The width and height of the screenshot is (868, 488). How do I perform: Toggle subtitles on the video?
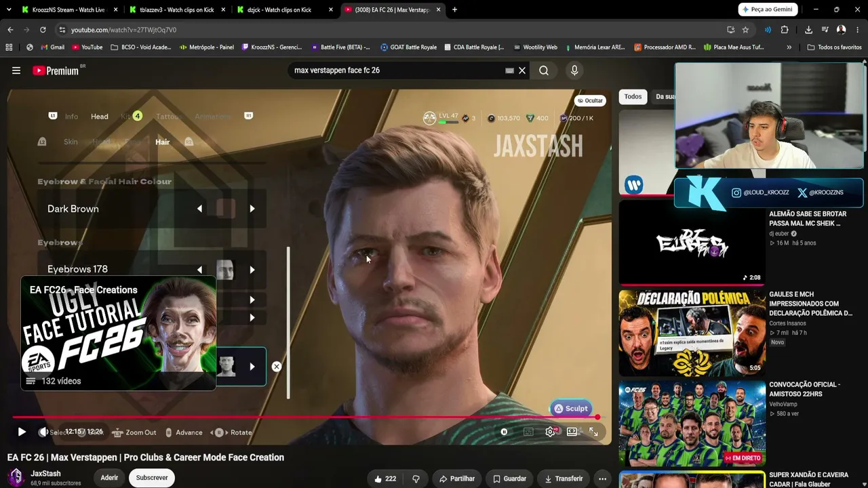click(x=529, y=432)
